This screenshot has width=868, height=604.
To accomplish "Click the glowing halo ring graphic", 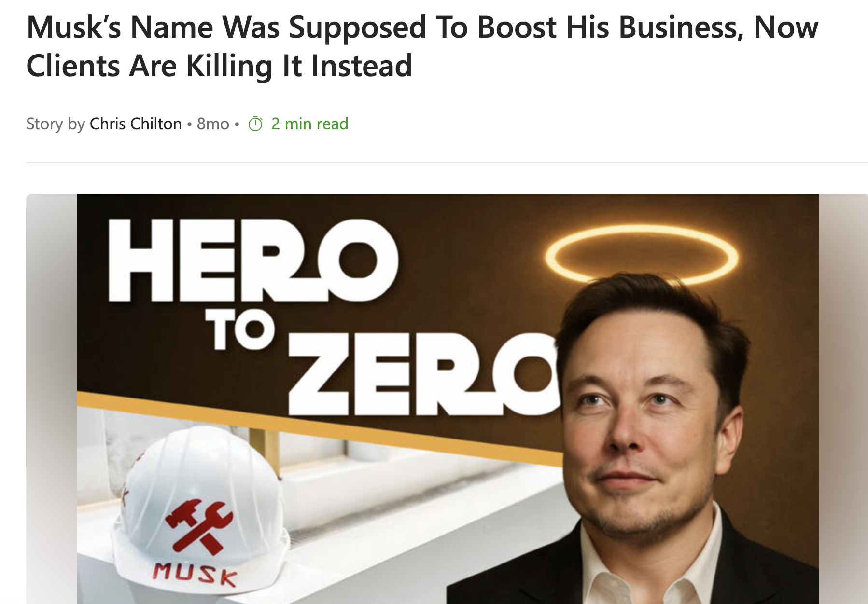I will coord(642,254).
